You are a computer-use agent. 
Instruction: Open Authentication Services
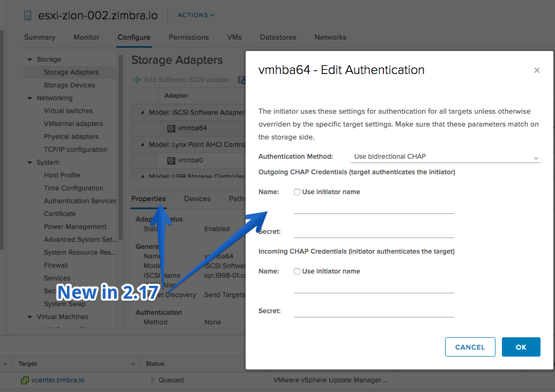point(80,201)
